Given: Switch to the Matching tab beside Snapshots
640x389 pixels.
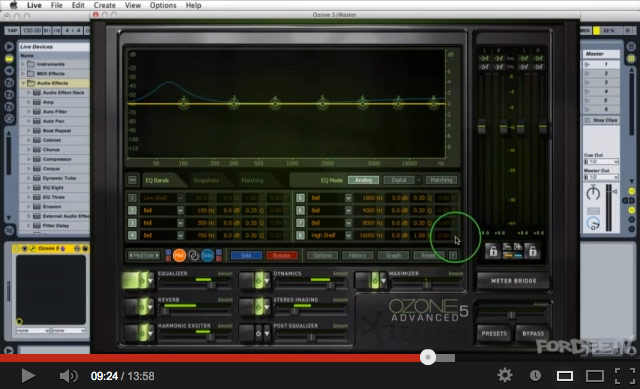Looking at the screenshot, I should (252, 180).
